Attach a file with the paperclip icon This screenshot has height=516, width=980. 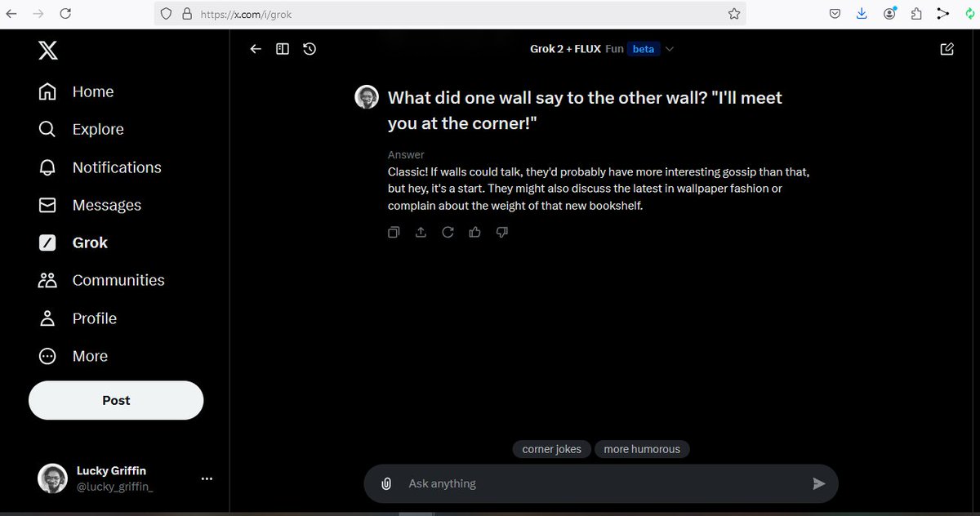(386, 484)
